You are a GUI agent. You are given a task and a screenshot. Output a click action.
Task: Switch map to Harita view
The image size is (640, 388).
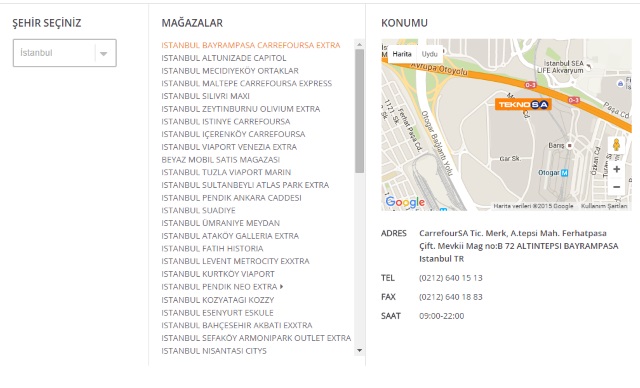point(402,54)
